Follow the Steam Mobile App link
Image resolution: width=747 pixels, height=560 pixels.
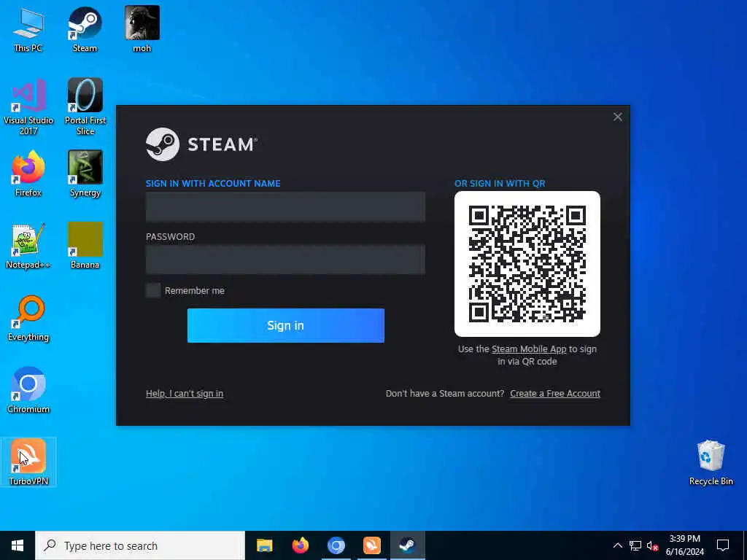point(529,349)
